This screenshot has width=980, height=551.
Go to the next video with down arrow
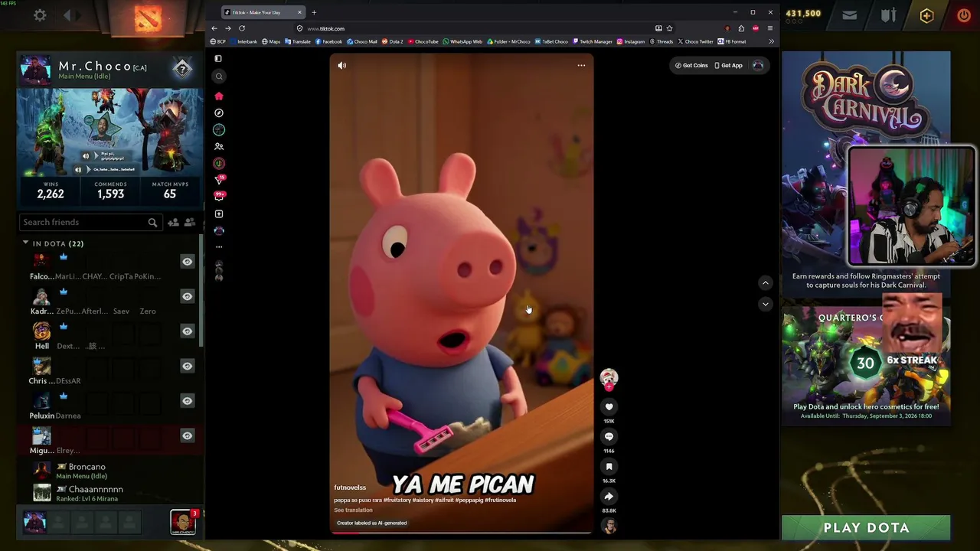pyautogui.click(x=765, y=304)
